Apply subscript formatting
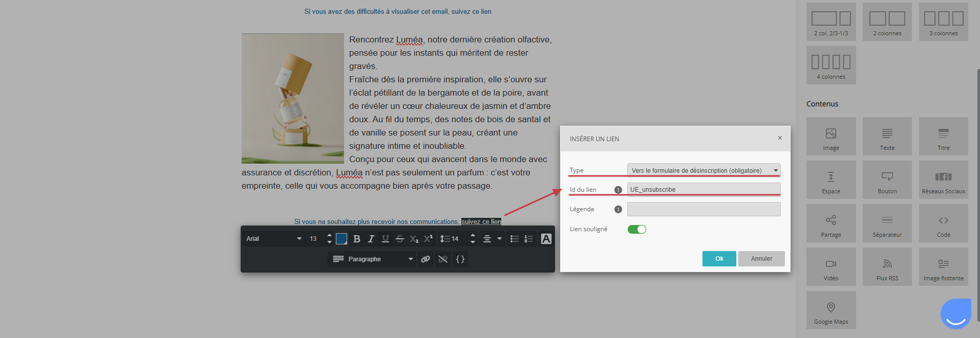Viewport: 980px width, 338px height. click(414, 239)
